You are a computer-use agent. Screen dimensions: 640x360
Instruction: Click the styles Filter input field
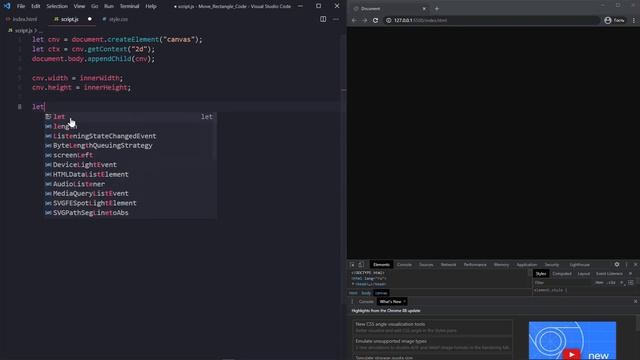(563, 282)
